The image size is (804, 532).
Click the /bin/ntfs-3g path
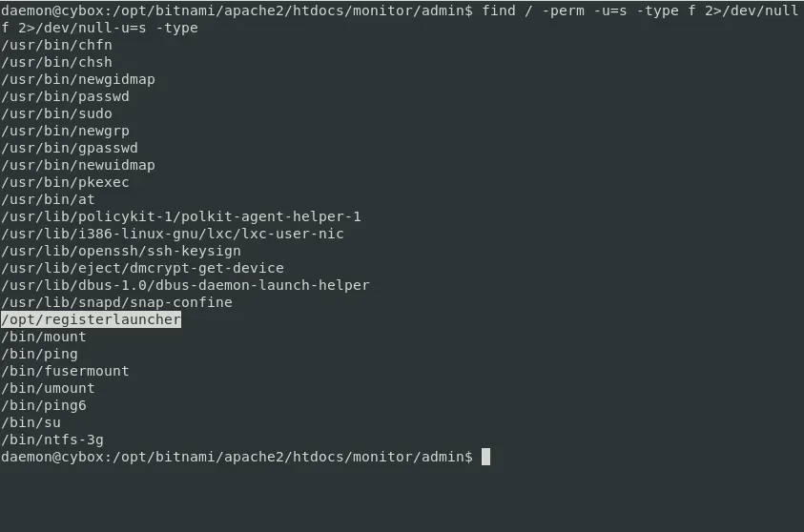tap(52, 440)
